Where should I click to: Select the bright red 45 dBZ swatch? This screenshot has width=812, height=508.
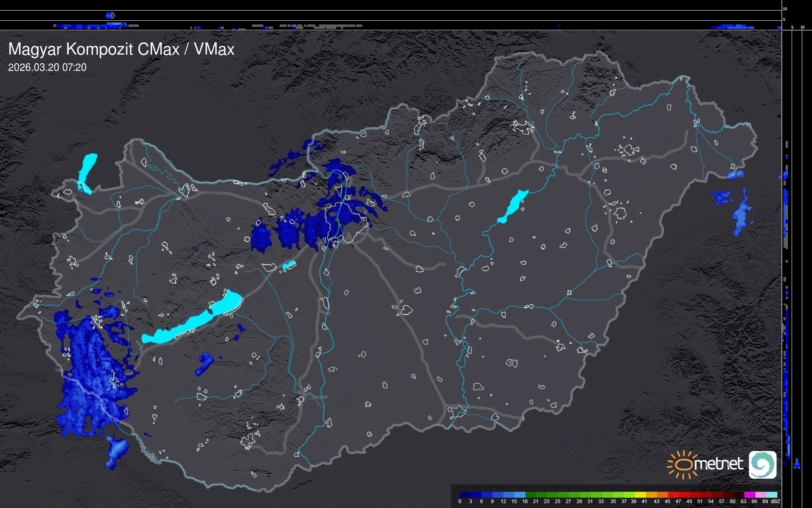[672, 495]
